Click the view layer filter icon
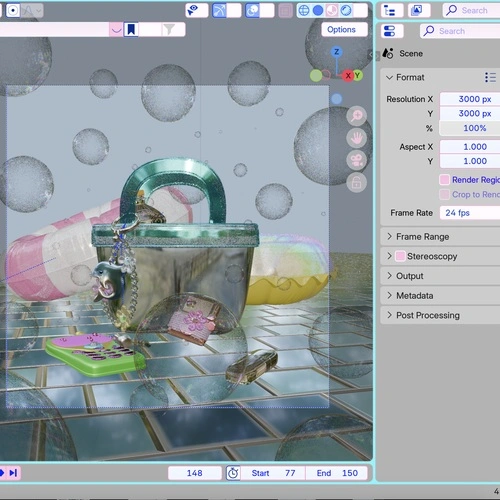500x500 pixels. coord(420,11)
